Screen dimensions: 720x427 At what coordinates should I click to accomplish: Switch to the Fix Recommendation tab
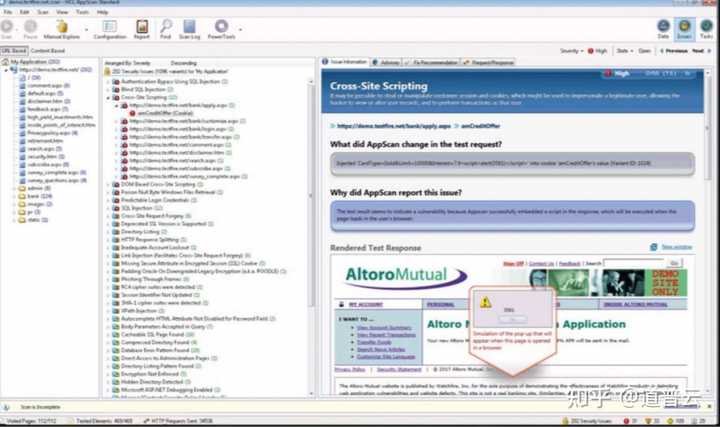(432, 62)
